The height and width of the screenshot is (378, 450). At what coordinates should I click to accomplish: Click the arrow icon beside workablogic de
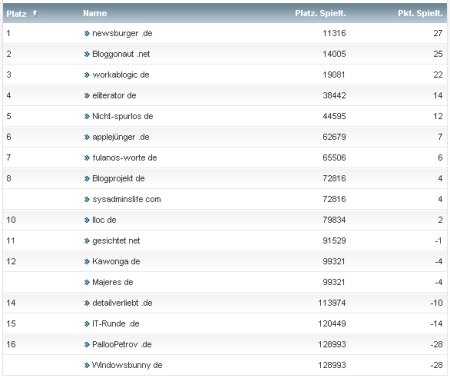[87, 75]
